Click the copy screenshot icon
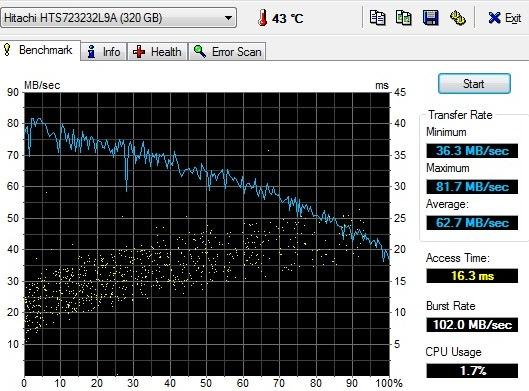 pos(403,18)
